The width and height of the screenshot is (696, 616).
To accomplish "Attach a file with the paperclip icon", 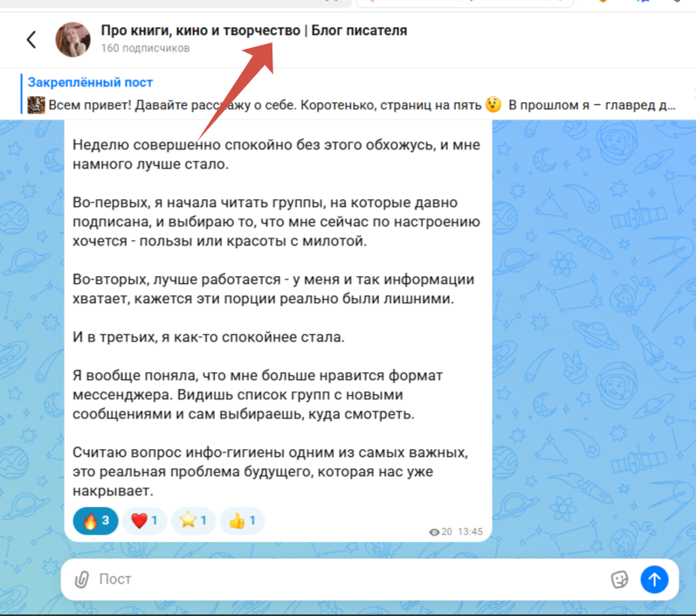I will tap(82, 579).
